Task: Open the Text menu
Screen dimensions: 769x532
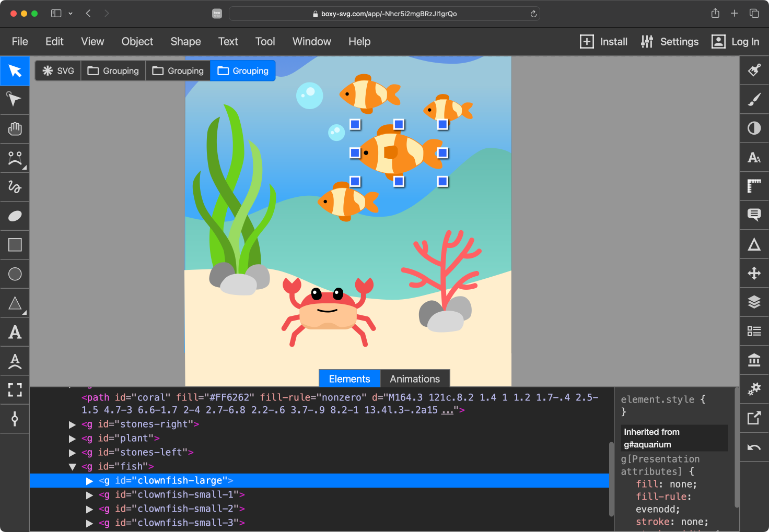Action: [228, 42]
